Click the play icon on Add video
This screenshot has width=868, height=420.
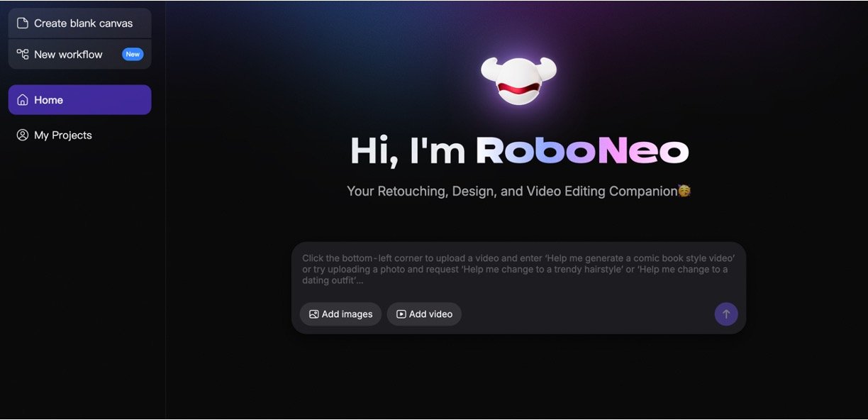coord(399,314)
